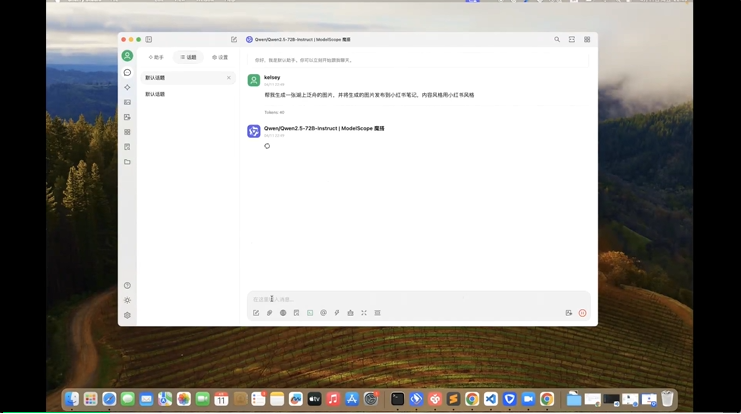Focus the message input field
Screen dimensions: 741x414
pos(419,299)
